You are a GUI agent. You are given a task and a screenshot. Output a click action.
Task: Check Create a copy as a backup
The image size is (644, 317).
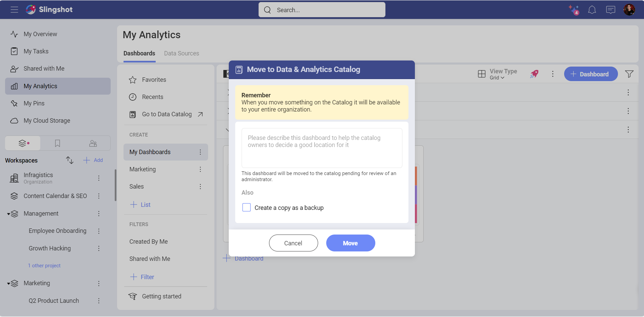[x=247, y=208]
